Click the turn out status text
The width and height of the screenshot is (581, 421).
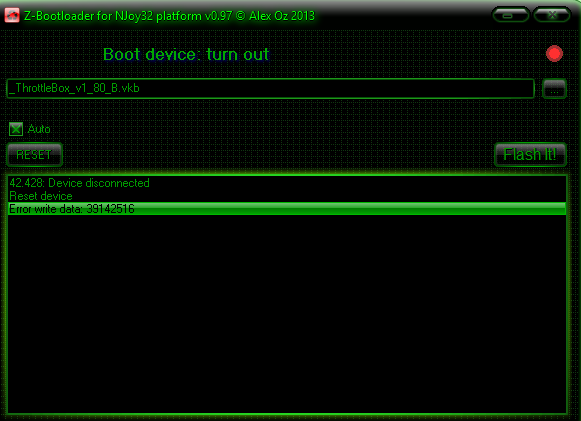tap(238, 54)
